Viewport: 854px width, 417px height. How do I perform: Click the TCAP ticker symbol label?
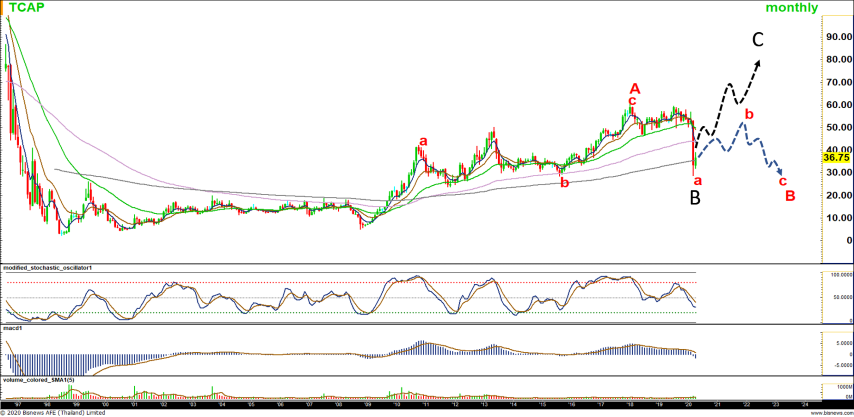(x=28, y=8)
